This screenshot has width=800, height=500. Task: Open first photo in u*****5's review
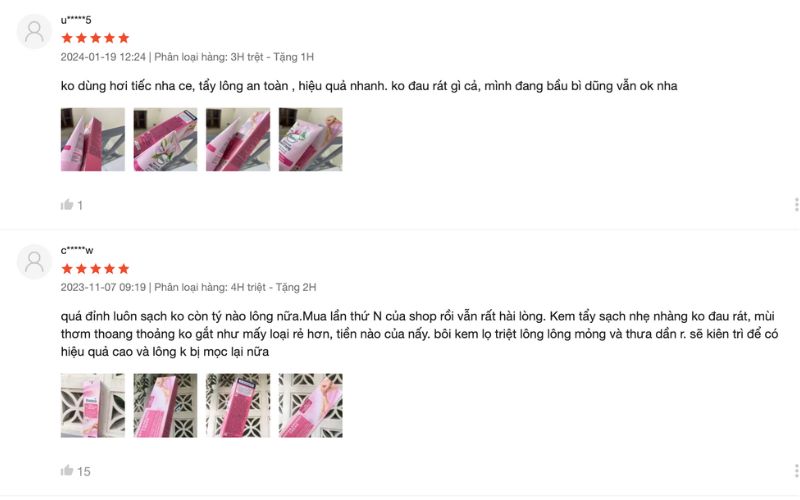[x=93, y=139]
